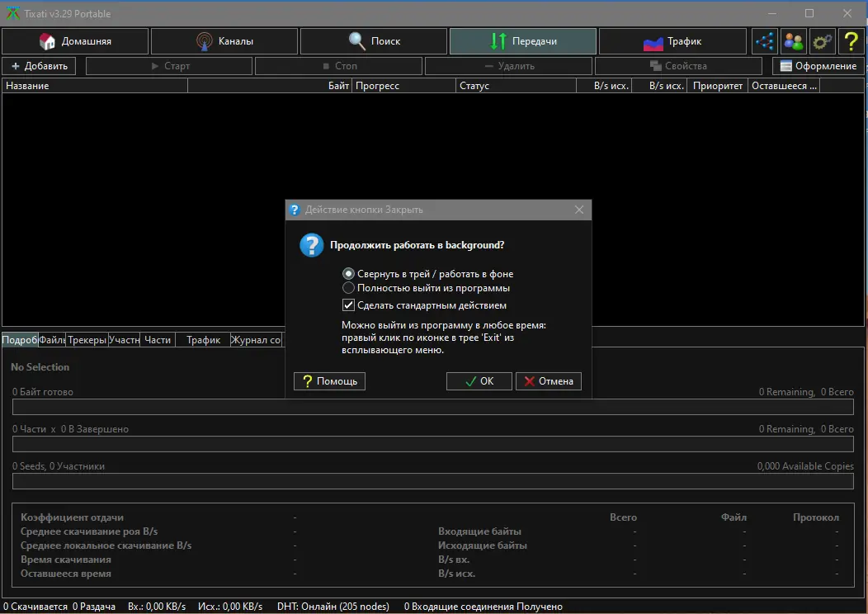Click '0 Раздача' status bar entry
Image resolution: width=868 pixels, height=614 pixels.
(94, 607)
